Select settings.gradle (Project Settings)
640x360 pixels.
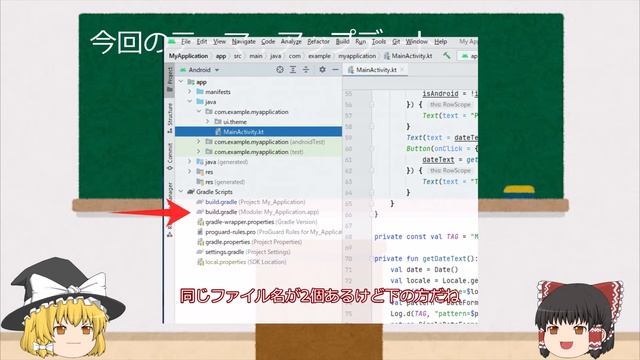pyautogui.click(x=243, y=252)
